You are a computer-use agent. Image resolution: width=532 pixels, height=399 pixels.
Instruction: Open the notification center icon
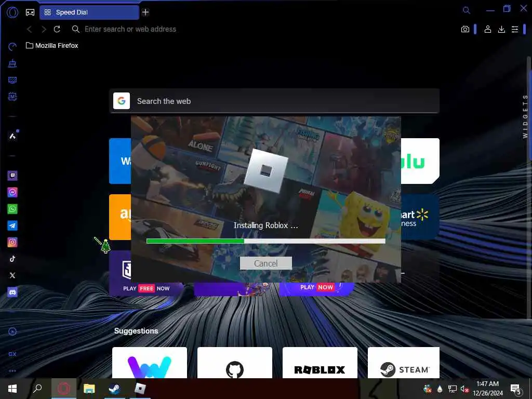(515, 389)
